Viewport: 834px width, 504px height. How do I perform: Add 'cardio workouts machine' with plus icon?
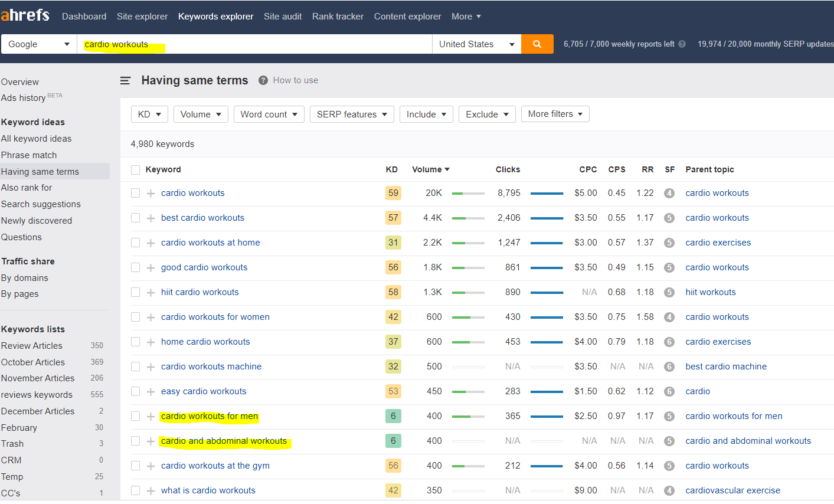(x=151, y=366)
